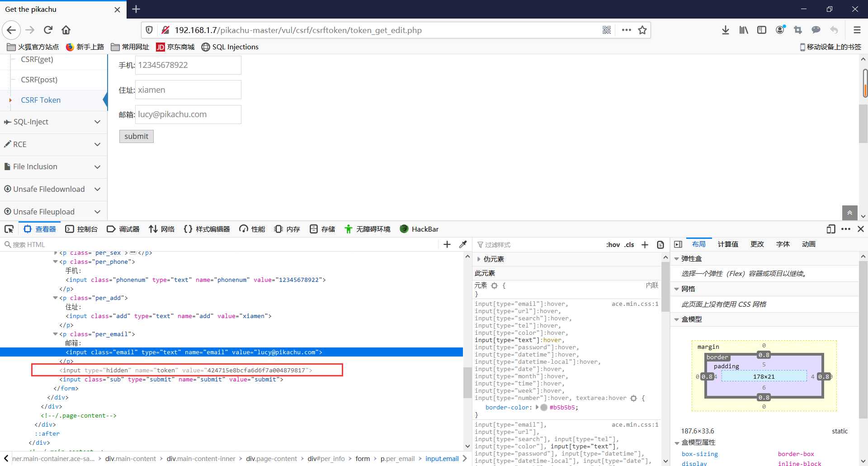Switch to the 调试器 debugger tab
The image size is (868, 466).
pyautogui.click(x=123, y=229)
